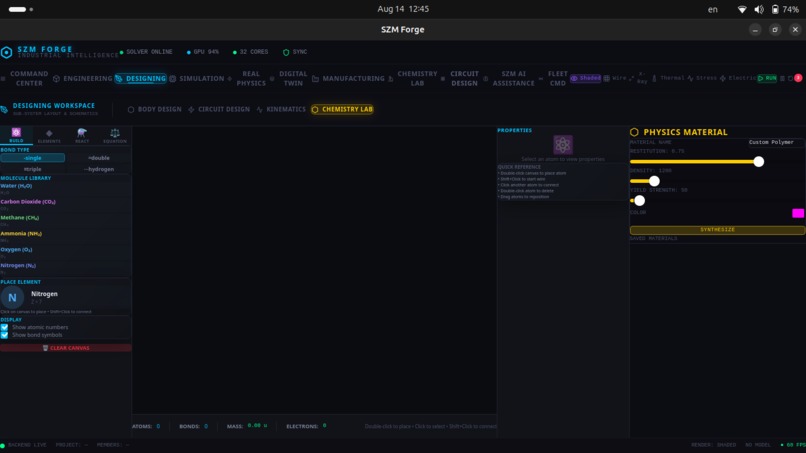Click the Yield Strength slider handle
The height and width of the screenshot is (453, 806).
639,201
